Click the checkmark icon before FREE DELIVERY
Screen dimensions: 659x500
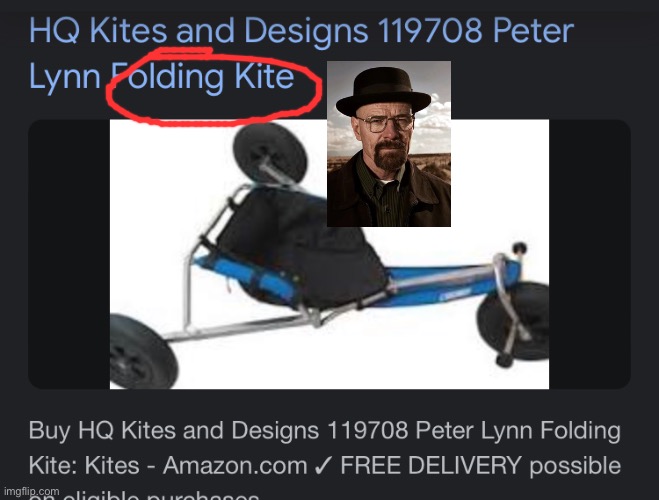324,466
